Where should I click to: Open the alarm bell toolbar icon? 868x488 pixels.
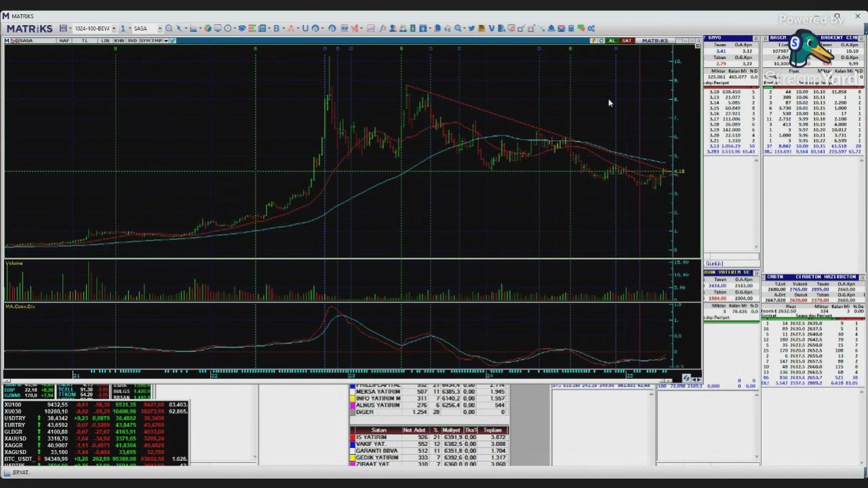(x=551, y=28)
